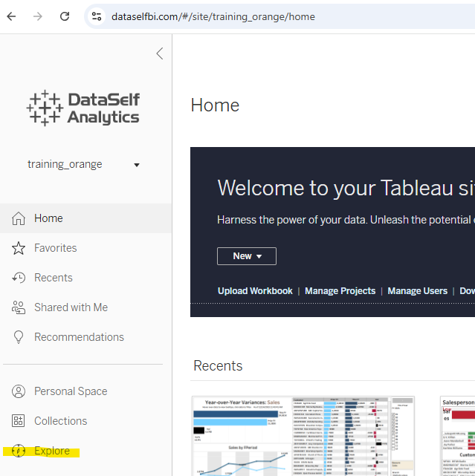This screenshot has height=476, width=475.
Task: Click the Recents section heading
Action: [218, 366]
